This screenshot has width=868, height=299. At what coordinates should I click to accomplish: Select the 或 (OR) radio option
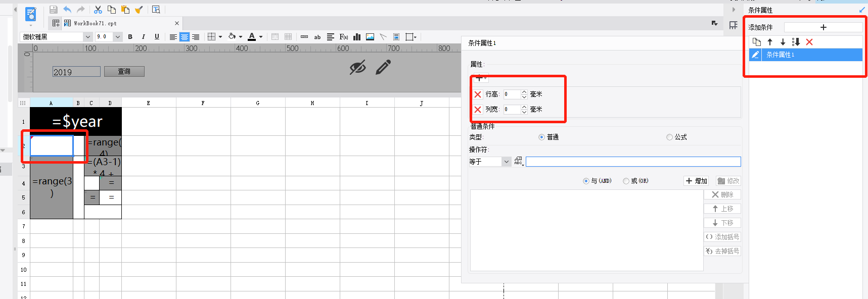[626, 181]
